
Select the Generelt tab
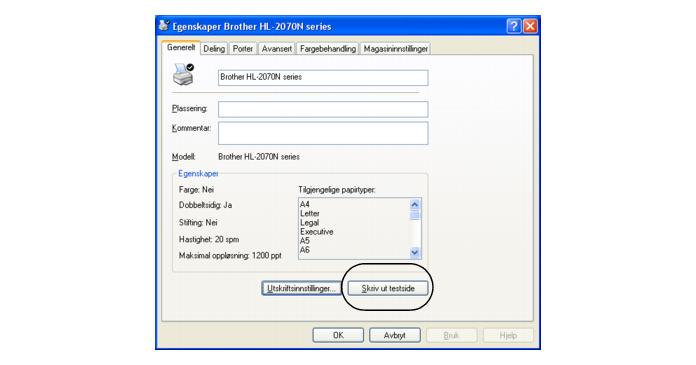[181, 48]
